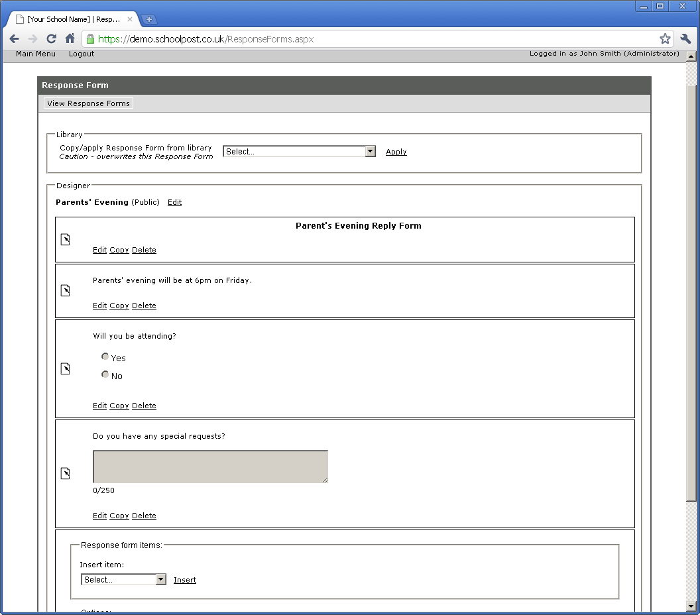Click the page icon next to the 6pm Friday announcement
Screen dimensions: 700x615
pyautogui.click(x=65, y=290)
